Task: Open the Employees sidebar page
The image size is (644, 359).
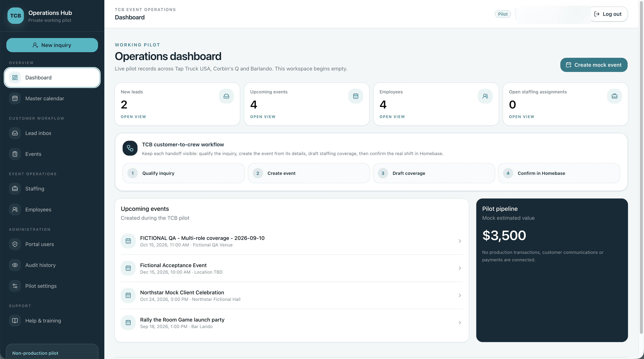Action: tap(52, 210)
